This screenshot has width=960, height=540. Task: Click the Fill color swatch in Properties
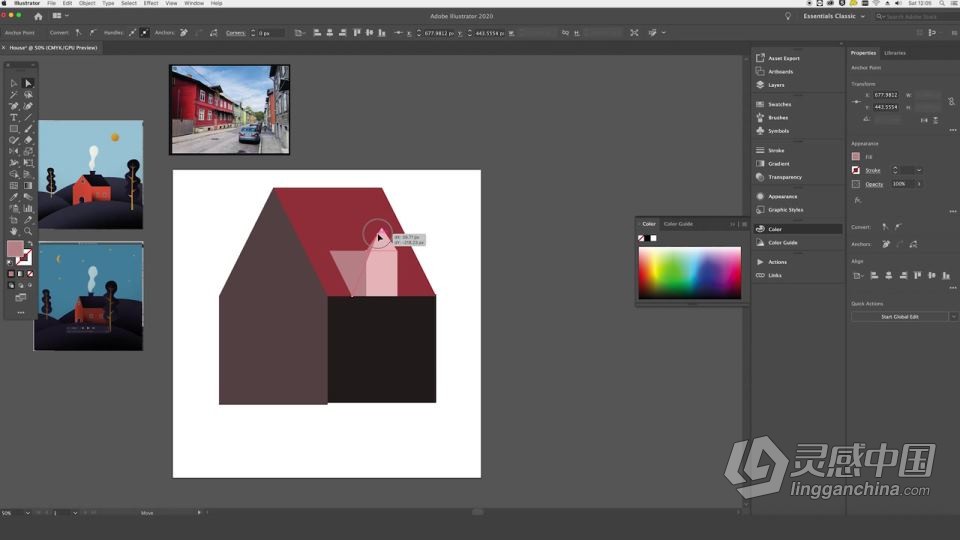856,157
